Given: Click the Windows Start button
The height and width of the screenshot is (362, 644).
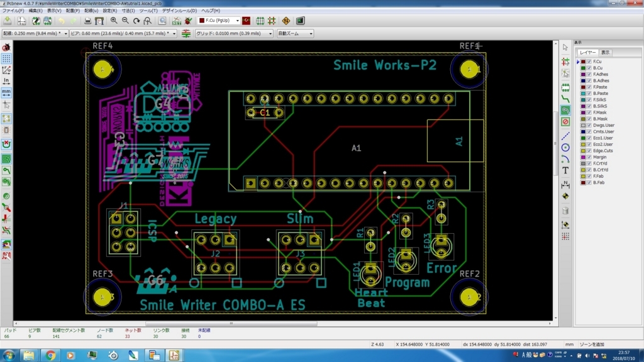Looking at the screenshot, I should tap(9, 355).
